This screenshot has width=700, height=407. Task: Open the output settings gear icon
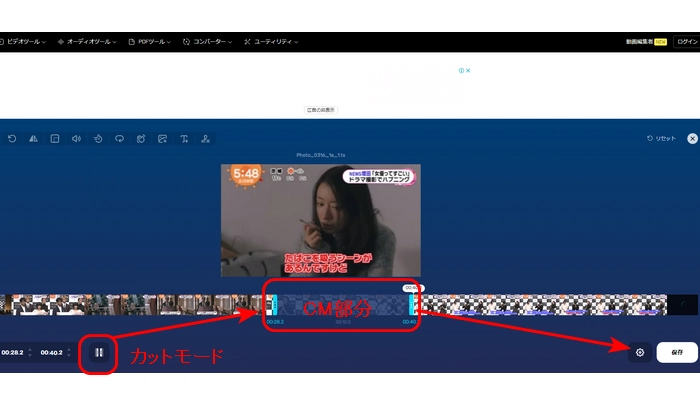640,352
